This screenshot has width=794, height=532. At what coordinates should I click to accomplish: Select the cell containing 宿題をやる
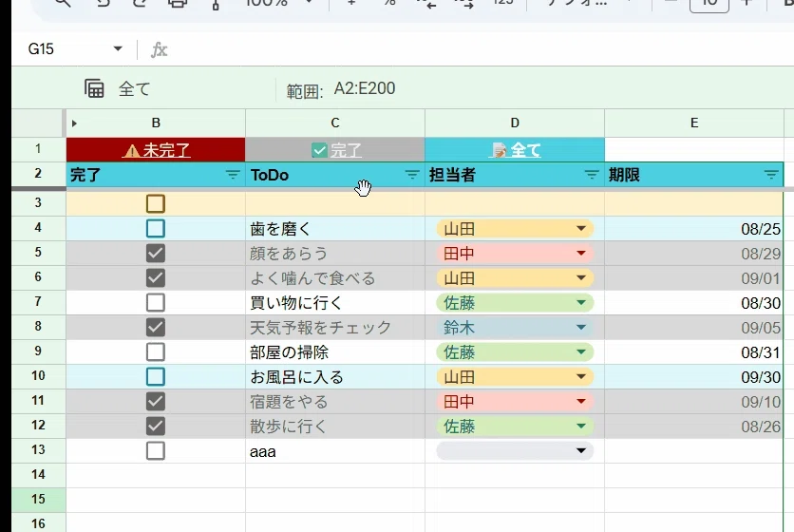click(335, 401)
